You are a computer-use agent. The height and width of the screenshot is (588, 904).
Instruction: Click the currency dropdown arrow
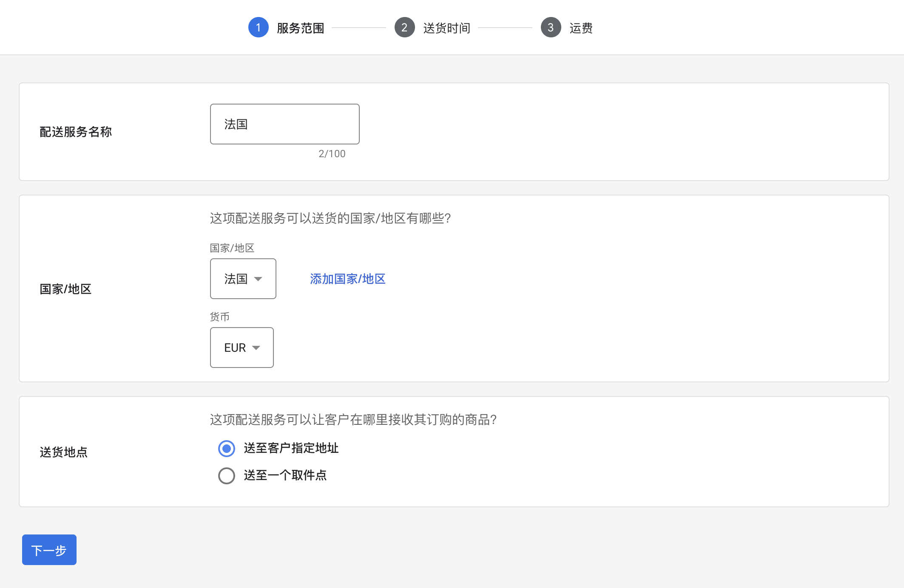pos(256,348)
